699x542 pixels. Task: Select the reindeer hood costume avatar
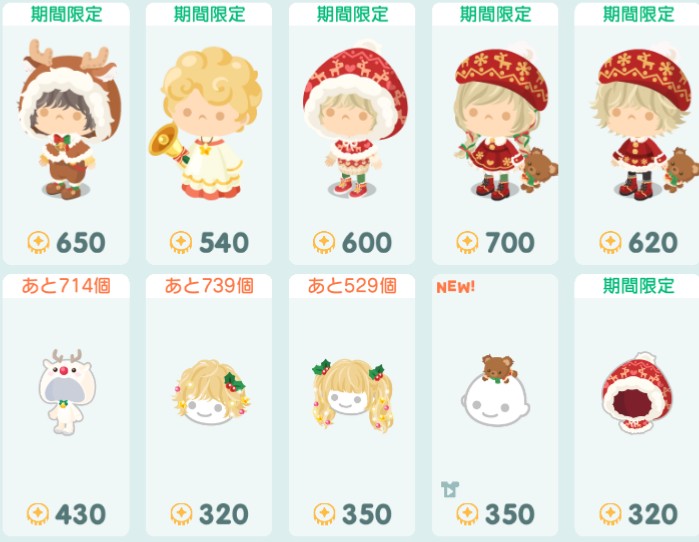[67, 119]
